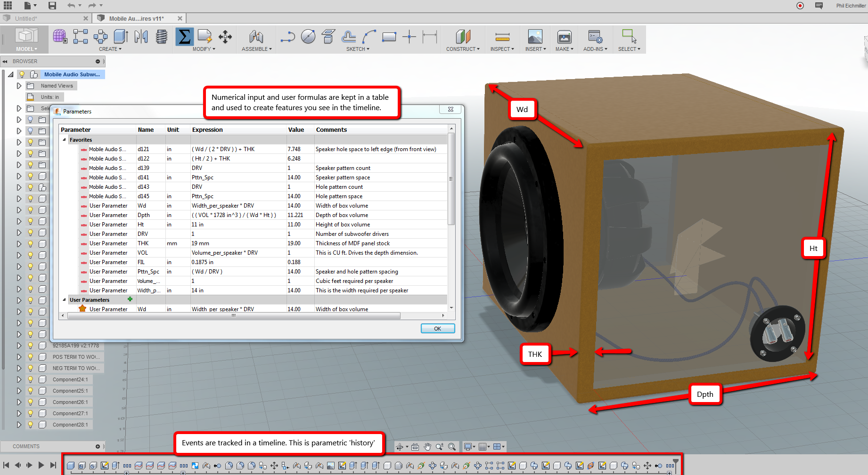Click the Undo arrow
The image size is (868, 475).
71,6
